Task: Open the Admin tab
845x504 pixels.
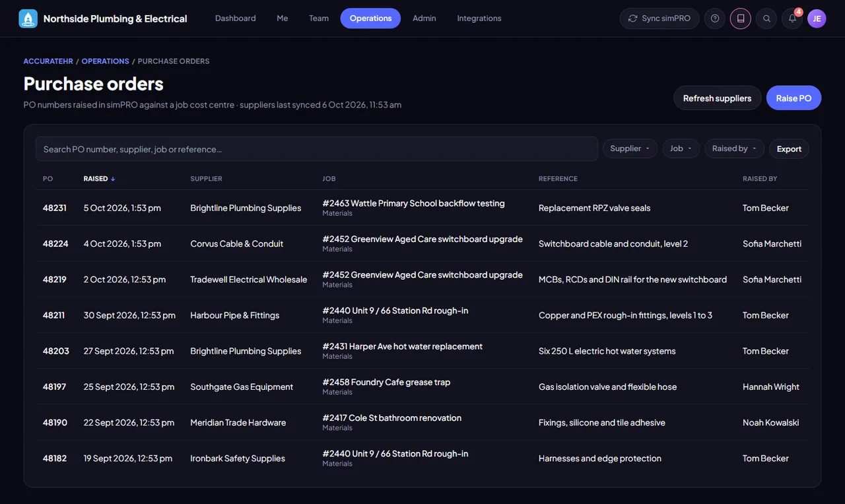Action: (424, 18)
